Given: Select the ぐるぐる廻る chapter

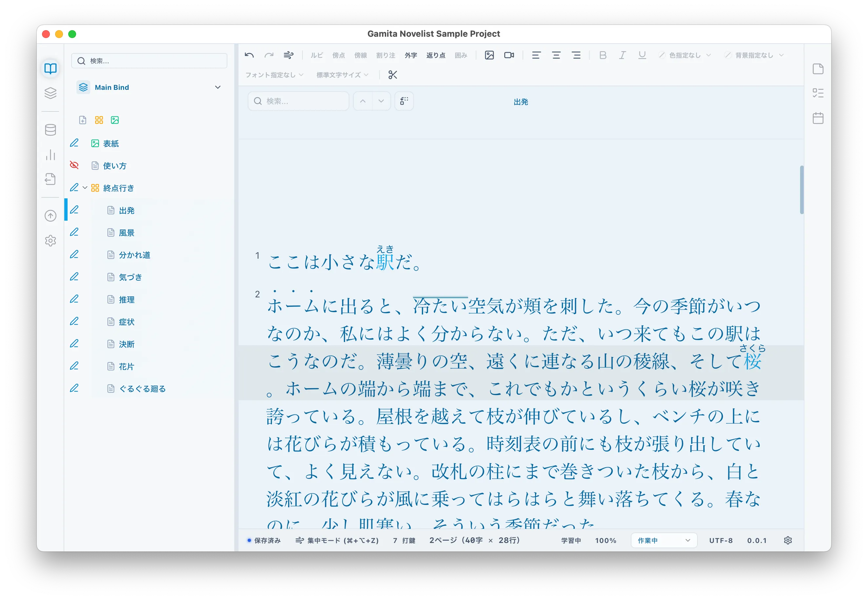Looking at the screenshot, I should [x=142, y=389].
